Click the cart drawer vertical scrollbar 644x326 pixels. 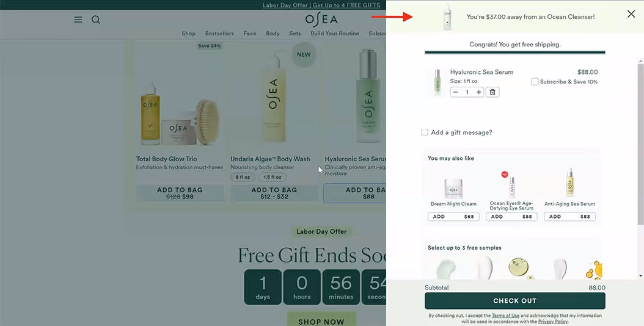[x=641, y=143]
